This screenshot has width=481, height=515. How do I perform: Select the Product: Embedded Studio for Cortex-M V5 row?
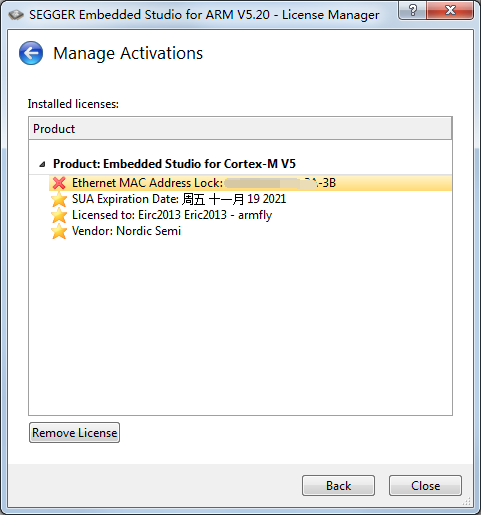[x=240, y=164]
